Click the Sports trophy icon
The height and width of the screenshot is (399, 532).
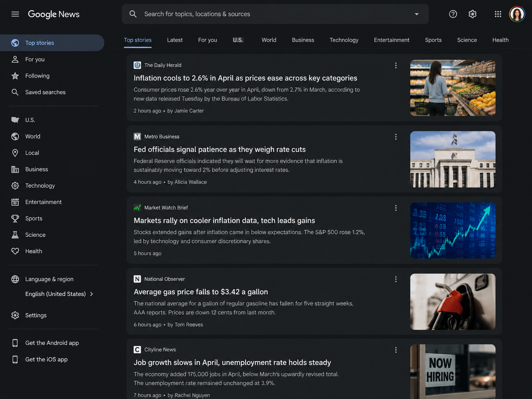[15, 218]
